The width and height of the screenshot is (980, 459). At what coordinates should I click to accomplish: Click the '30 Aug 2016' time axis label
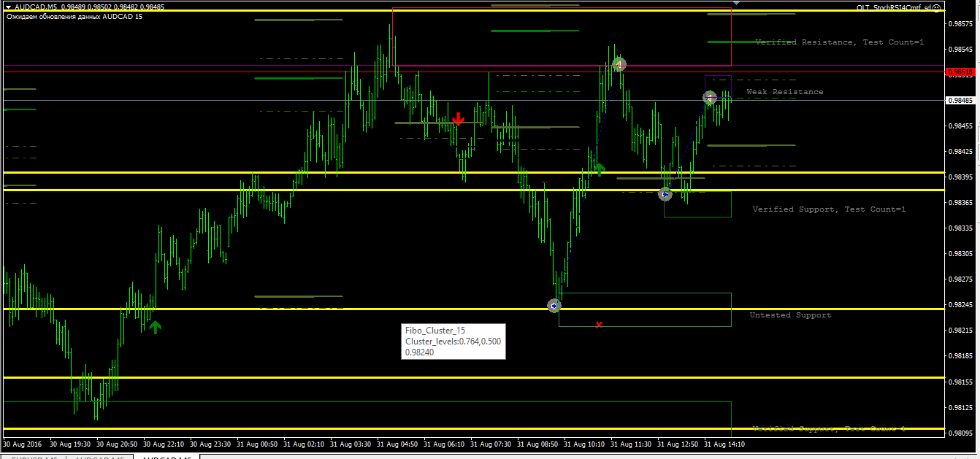(x=23, y=444)
